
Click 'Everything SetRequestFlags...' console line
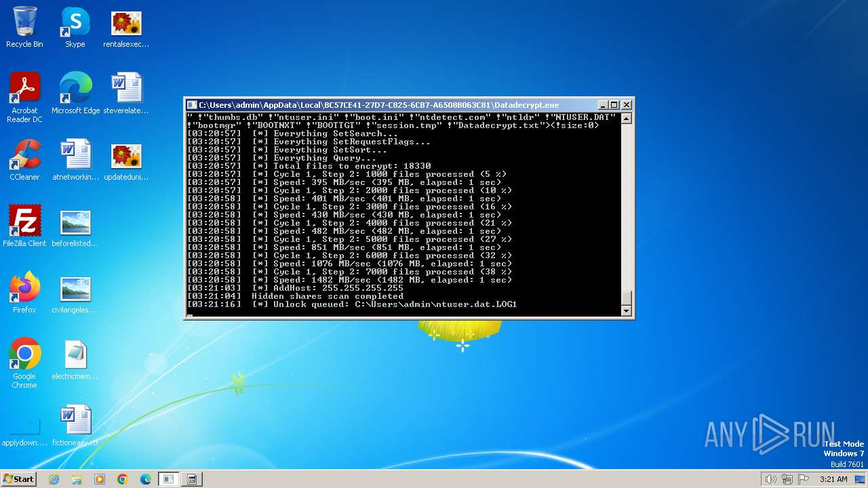(309, 142)
